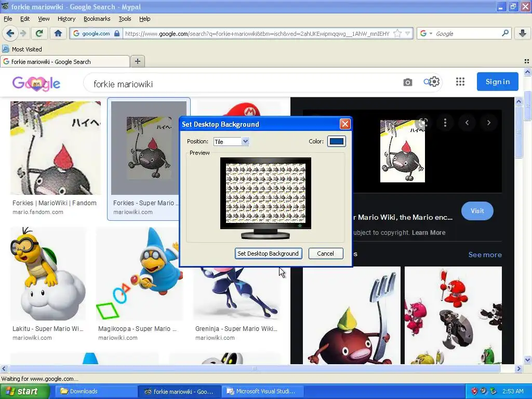Click the padlock site security icon
This screenshot has height=399, width=532.
117,33
